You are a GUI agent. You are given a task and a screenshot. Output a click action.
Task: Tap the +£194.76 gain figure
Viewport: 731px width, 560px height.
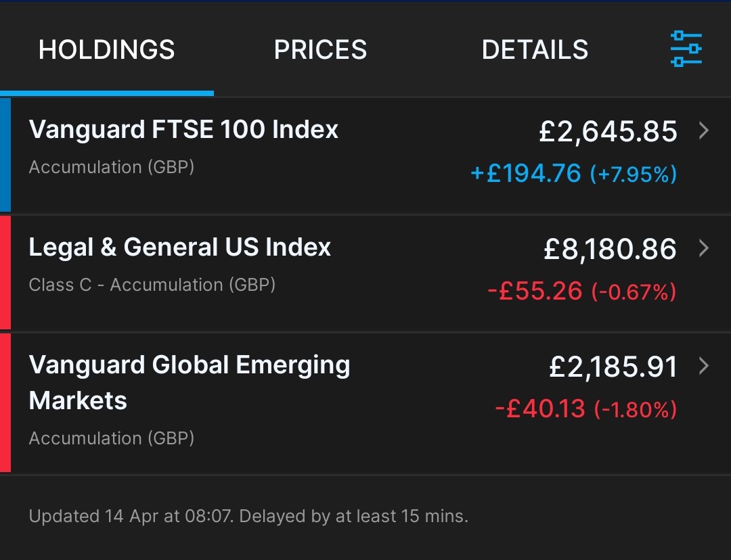(x=526, y=173)
